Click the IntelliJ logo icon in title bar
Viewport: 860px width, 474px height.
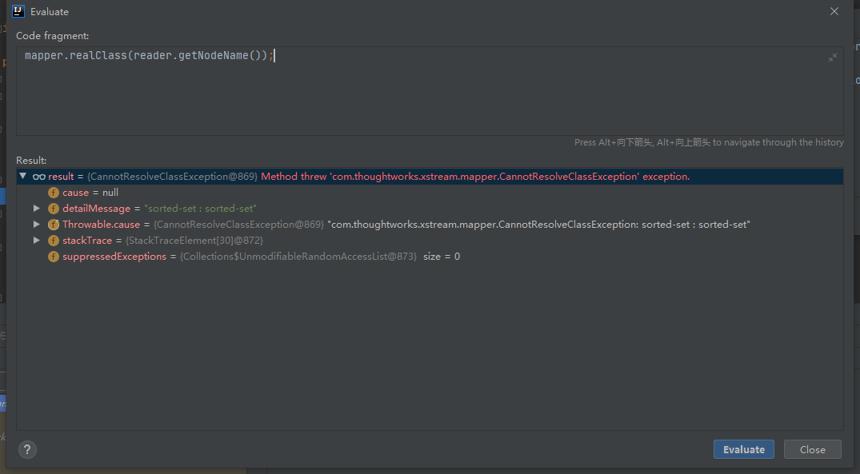18,11
